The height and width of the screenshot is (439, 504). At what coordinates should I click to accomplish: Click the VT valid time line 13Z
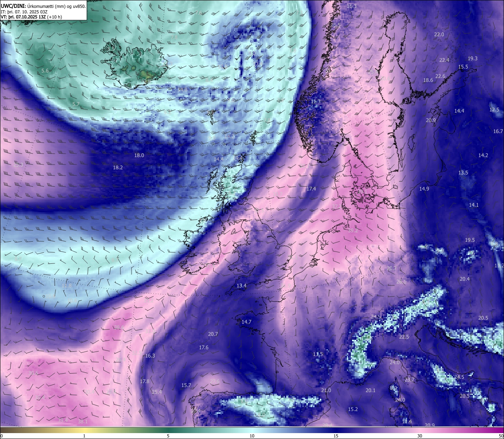click(31, 17)
